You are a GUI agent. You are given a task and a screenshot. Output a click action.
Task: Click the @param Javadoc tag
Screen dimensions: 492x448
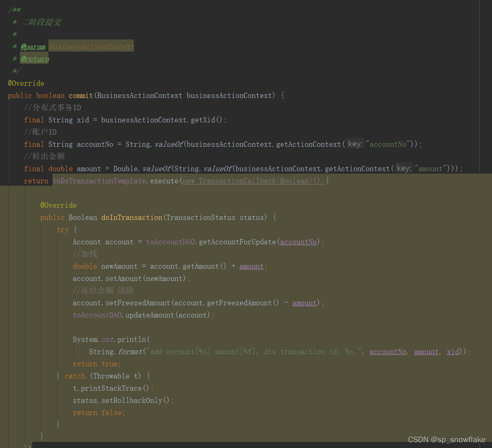pyautogui.click(x=33, y=47)
